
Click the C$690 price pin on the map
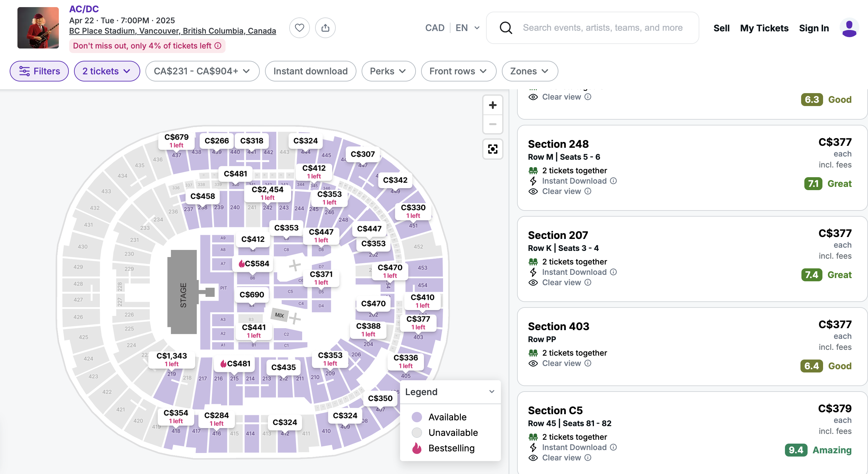(x=252, y=294)
